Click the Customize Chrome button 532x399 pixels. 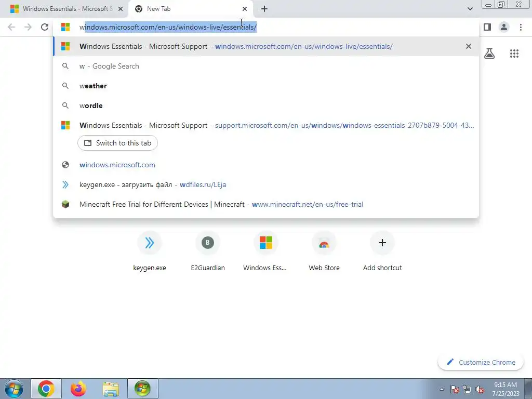(481, 362)
